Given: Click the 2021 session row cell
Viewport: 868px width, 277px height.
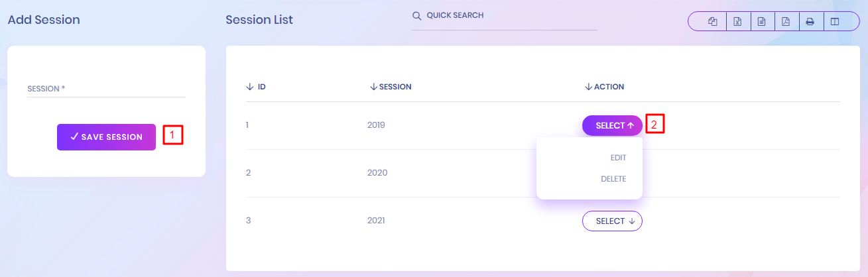Looking at the screenshot, I should pyautogui.click(x=376, y=220).
